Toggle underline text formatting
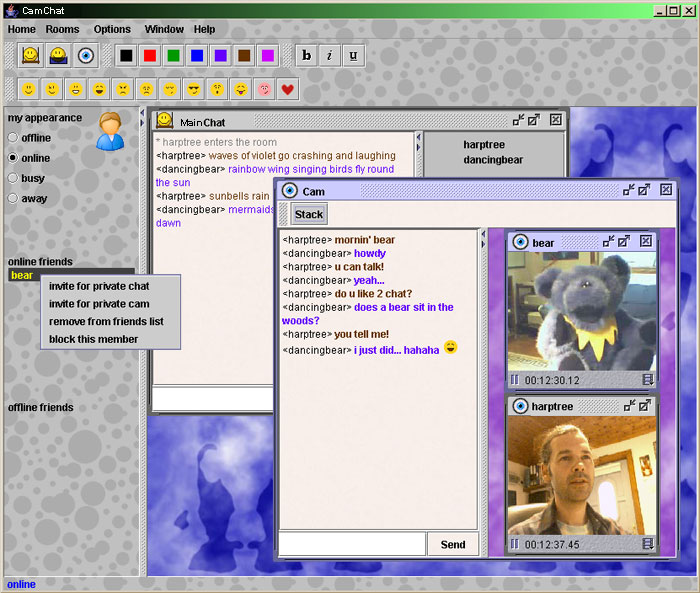700x593 pixels. [x=353, y=55]
